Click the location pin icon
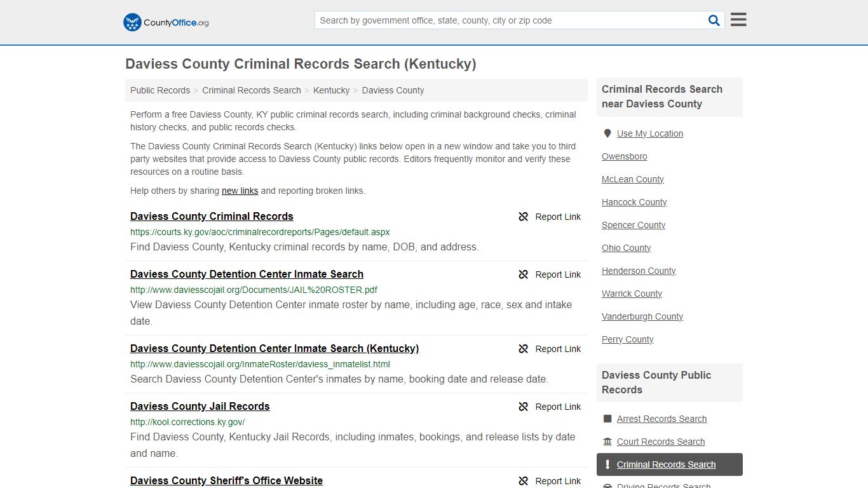The height and width of the screenshot is (488, 868). click(x=607, y=133)
